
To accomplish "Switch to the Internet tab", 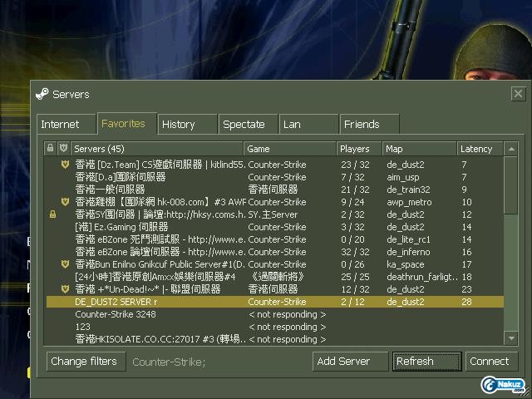I will [61, 125].
